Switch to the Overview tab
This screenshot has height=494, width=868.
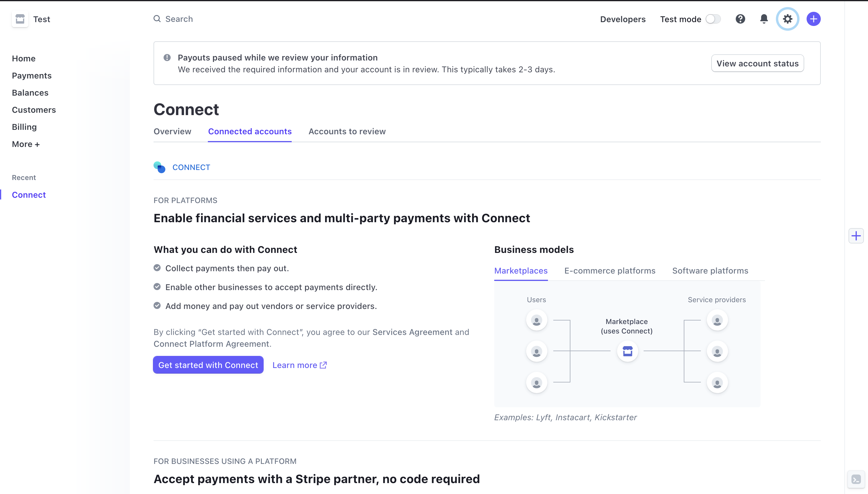(x=172, y=132)
